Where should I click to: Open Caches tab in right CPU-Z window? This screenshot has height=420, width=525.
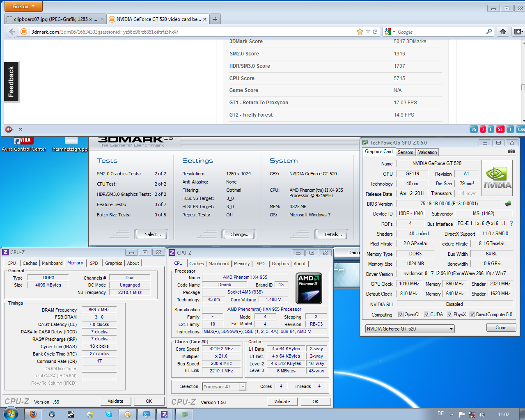pos(197,264)
